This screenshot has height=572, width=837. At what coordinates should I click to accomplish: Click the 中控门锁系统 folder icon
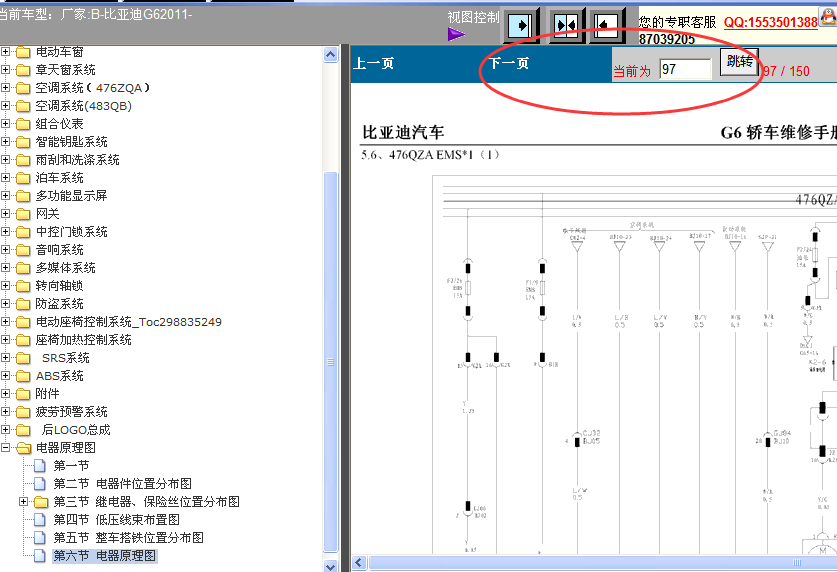23,232
